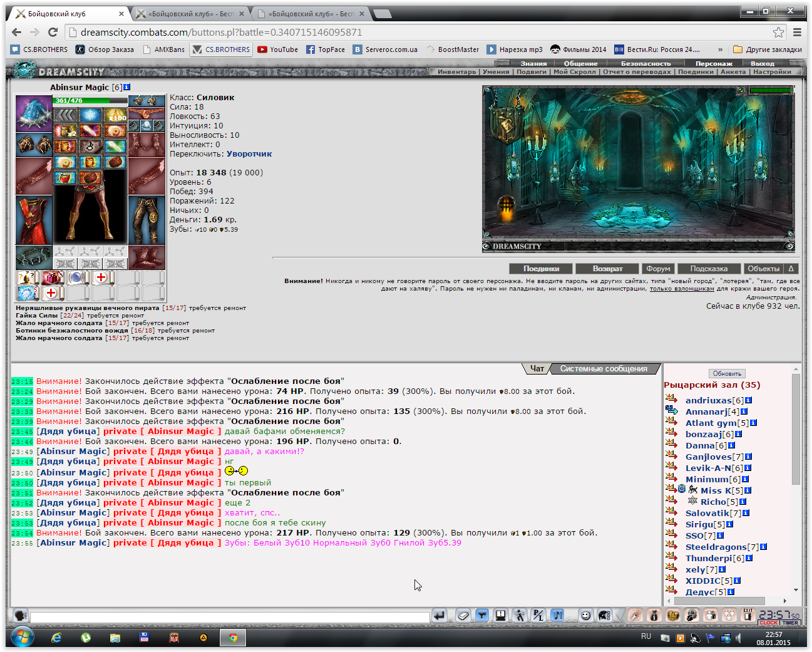Click the scroll-down arrow of player list

(x=796, y=590)
